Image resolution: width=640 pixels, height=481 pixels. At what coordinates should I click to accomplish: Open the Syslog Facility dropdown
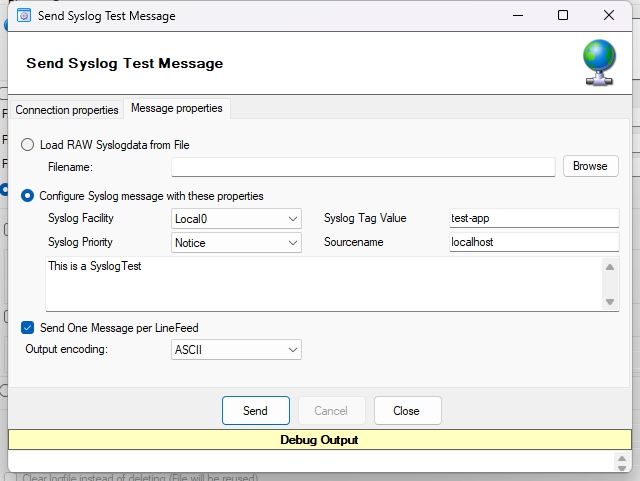(236, 219)
